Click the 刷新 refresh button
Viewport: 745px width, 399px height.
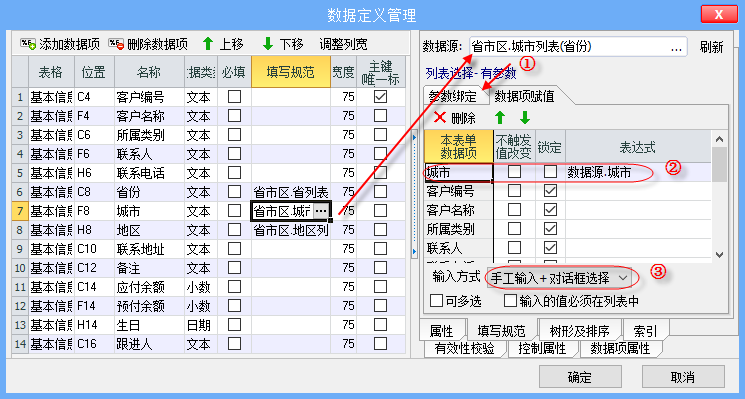point(711,47)
